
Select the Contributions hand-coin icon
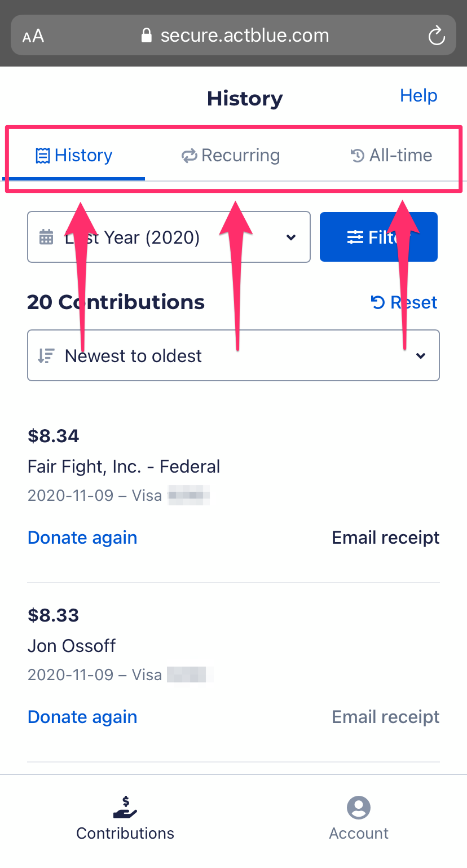click(x=125, y=807)
